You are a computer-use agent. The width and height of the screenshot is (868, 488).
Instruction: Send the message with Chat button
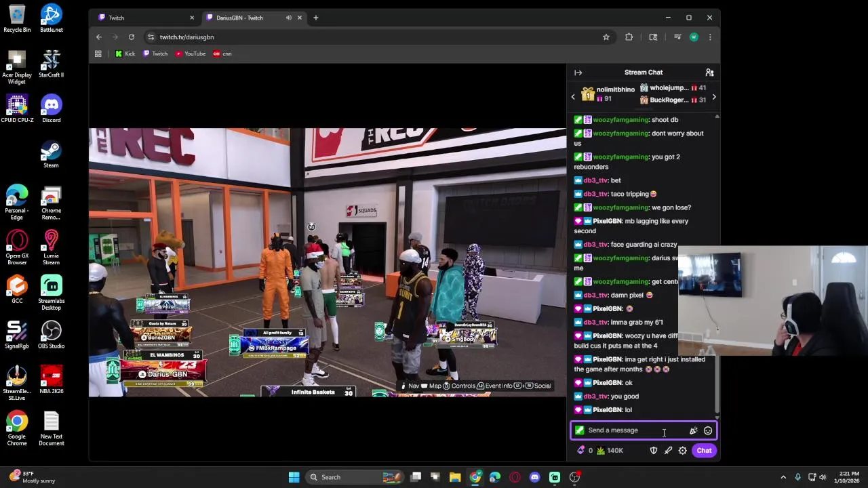(704, 451)
